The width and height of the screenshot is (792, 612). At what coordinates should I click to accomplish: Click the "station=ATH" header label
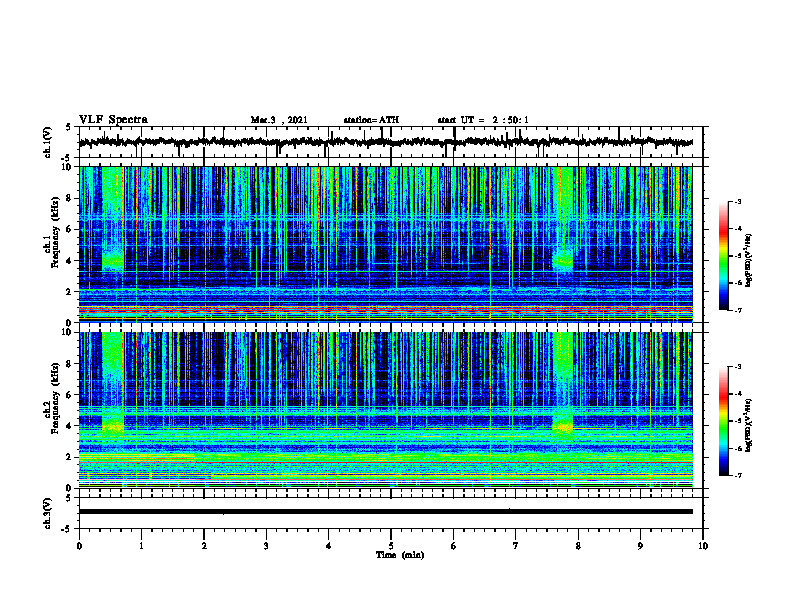[371, 120]
